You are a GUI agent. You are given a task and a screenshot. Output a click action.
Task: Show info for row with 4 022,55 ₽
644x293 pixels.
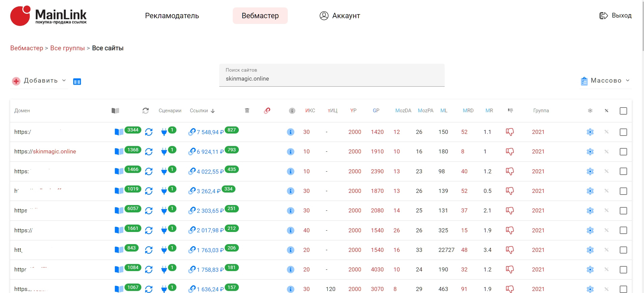tap(290, 171)
